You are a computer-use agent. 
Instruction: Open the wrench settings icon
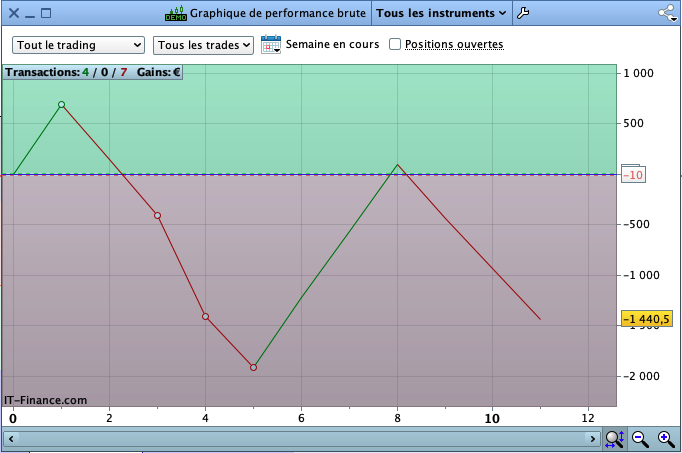[523, 13]
